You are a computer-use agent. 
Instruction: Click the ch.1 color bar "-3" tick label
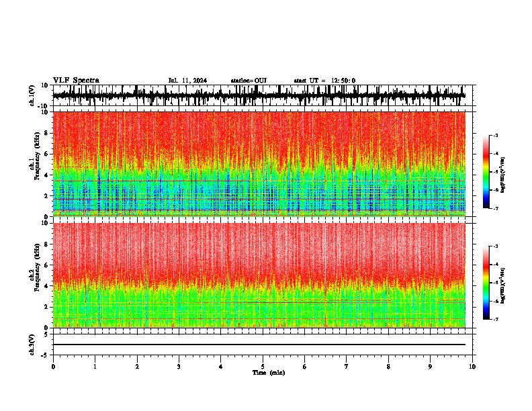click(495, 135)
